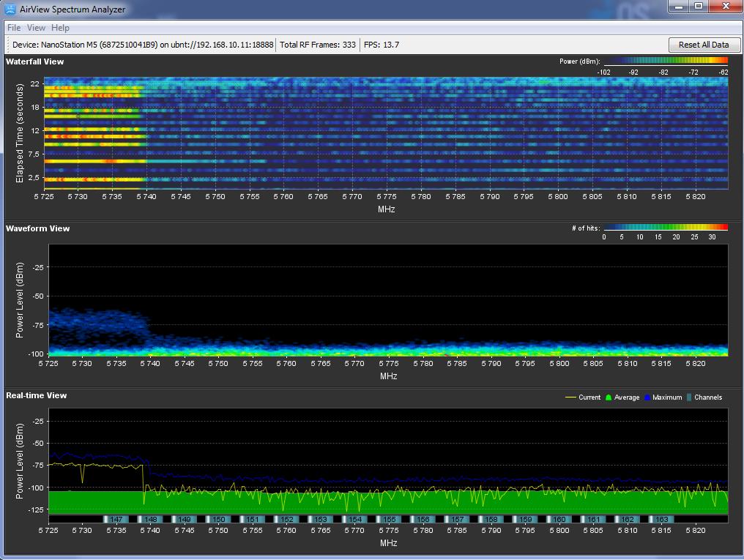The width and height of the screenshot is (744, 560).
Task: Select channel 150 marker on channel bar
Action: click(218, 519)
